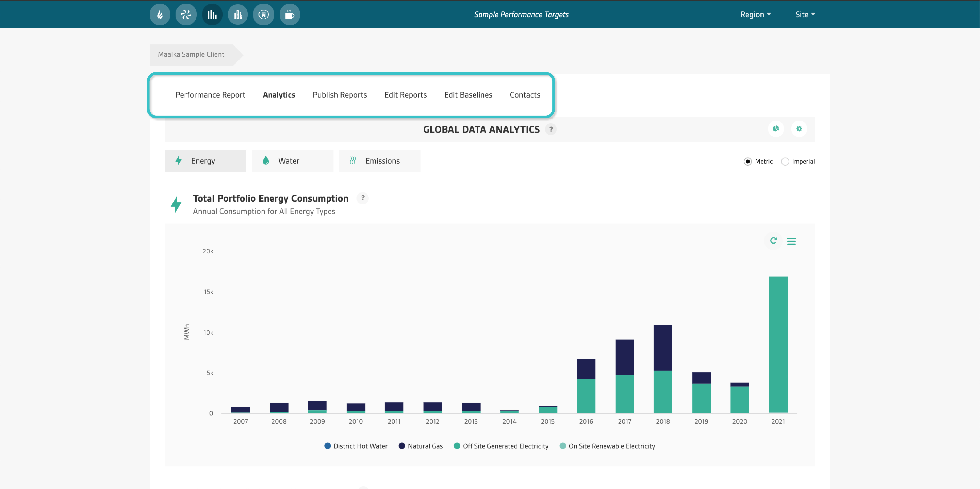Open the Performance Report tab
Viewport: 980px width, 489px height.
(x=210, y=95)
